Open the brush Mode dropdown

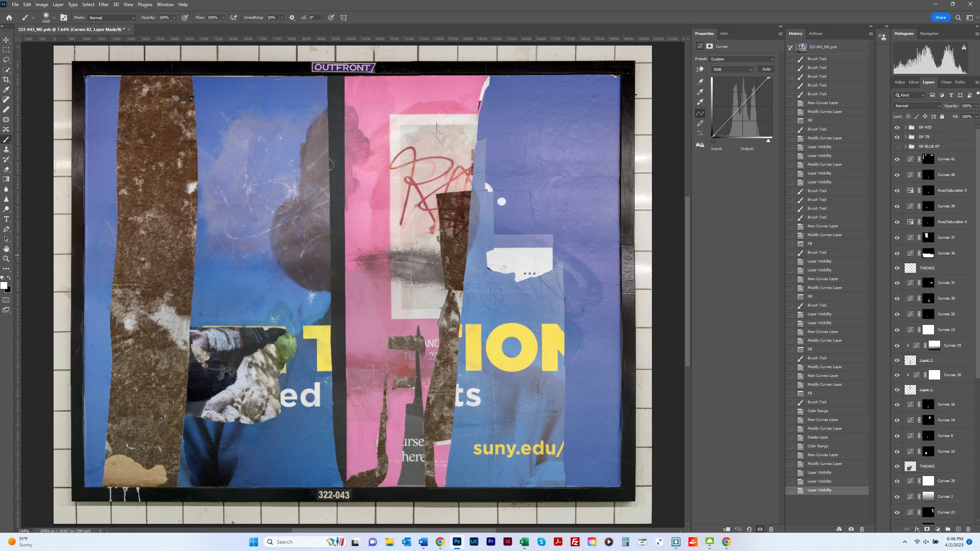(x=112, y=18)
